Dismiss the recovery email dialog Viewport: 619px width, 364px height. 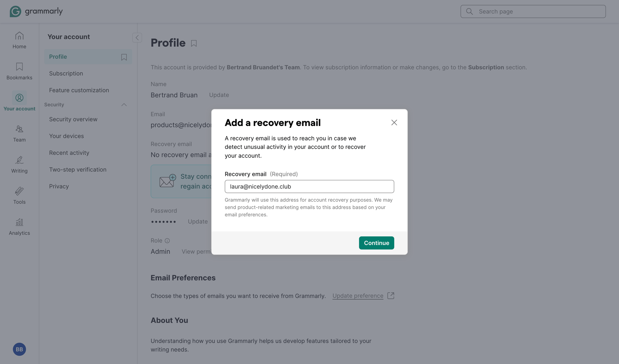[394, 122]
